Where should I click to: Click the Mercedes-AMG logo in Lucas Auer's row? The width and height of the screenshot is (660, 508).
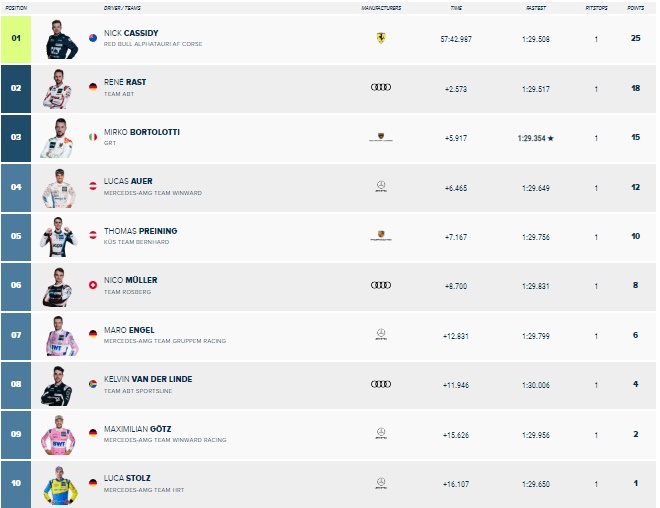click(x=381, y=186)
